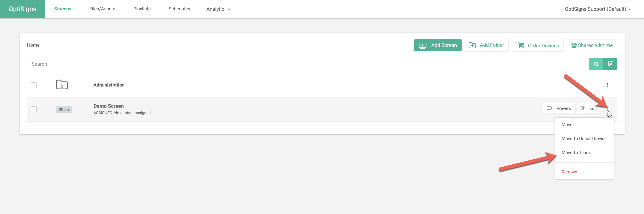Click Demo Screen's three-dot options icon
Screen dimensions: 644x214
pos(607,109)
